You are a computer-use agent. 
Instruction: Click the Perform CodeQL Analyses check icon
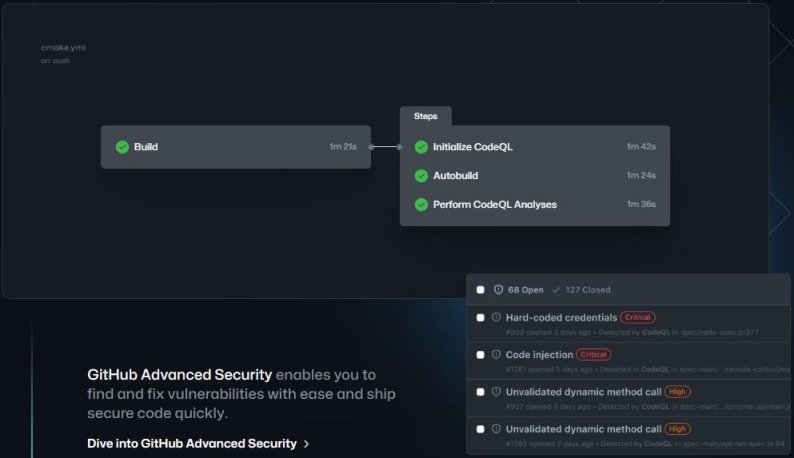[421, 205]
